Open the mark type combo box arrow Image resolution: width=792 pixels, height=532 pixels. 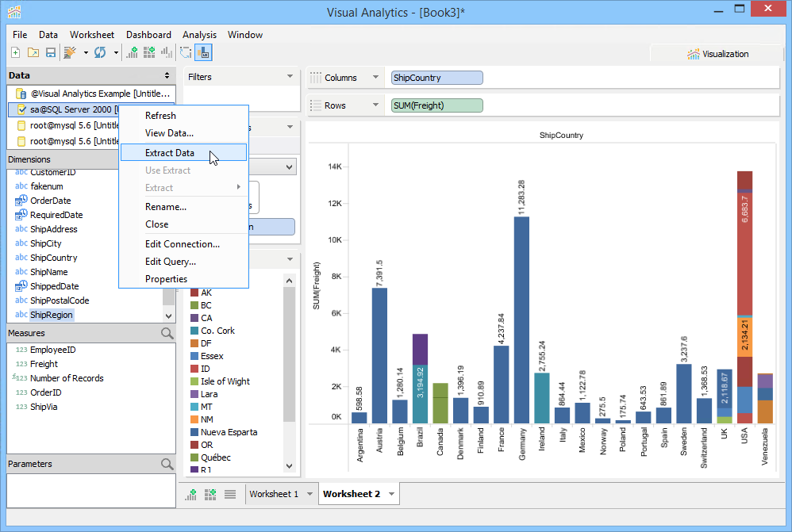pos(289,167)
